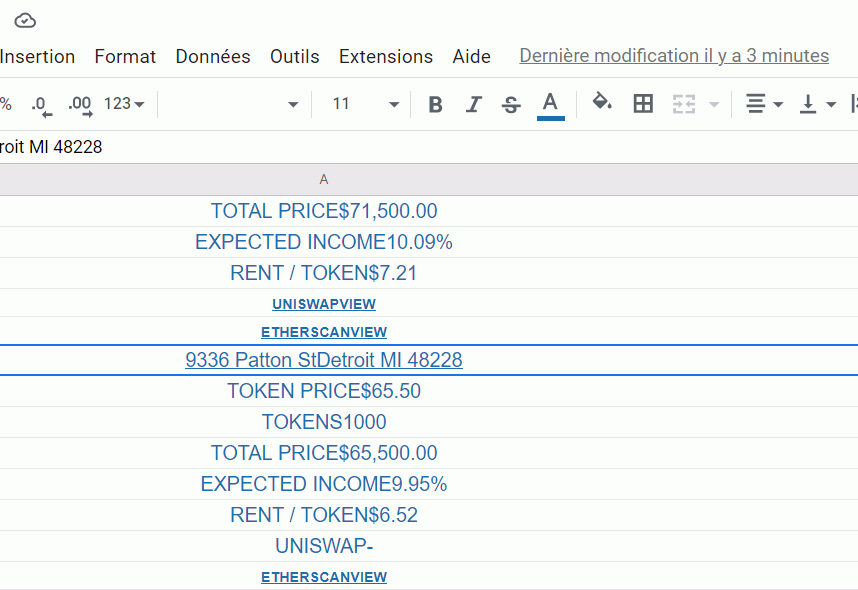858x590 pixels.
Task: Open the 123 number format dropdown
Action: (124, 104)
